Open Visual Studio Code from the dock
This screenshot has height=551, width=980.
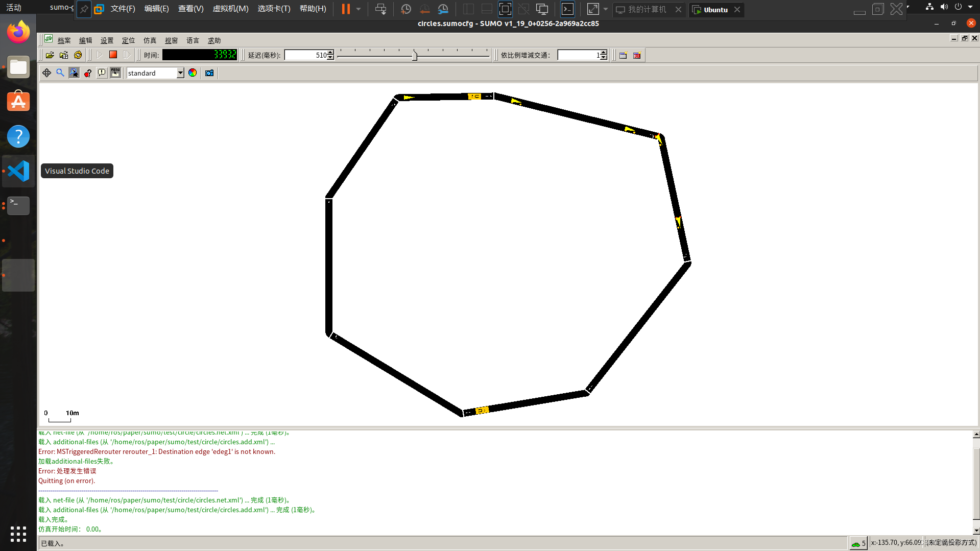pyautogui.click(x=18, y=171)
